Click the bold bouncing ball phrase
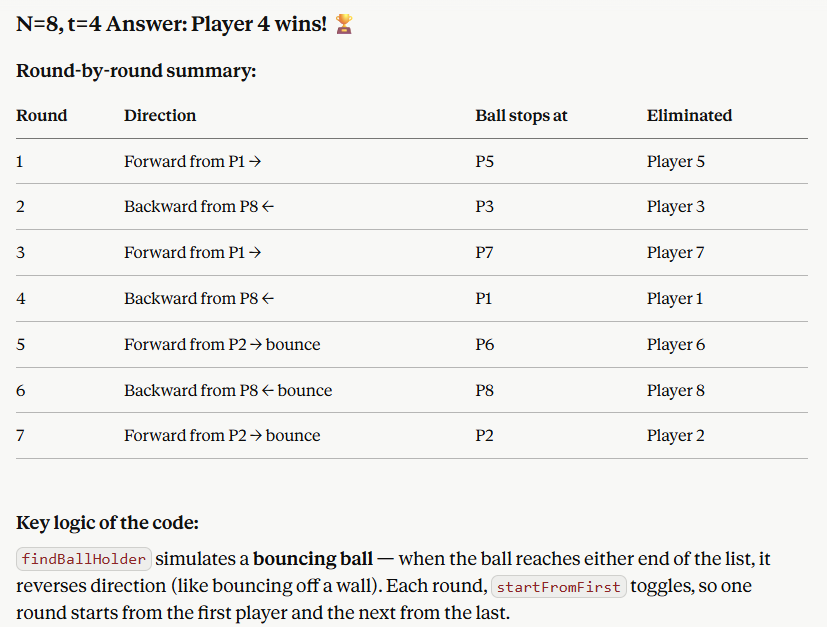Viewport: 827px width, 627px height. tap(313, 559)
